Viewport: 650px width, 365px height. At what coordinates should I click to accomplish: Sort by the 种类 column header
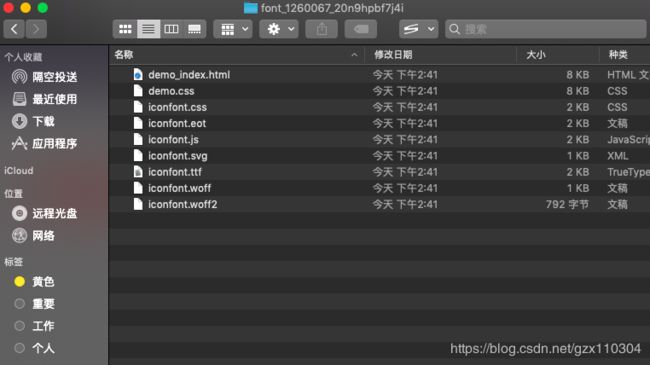[x=618, y=55]
